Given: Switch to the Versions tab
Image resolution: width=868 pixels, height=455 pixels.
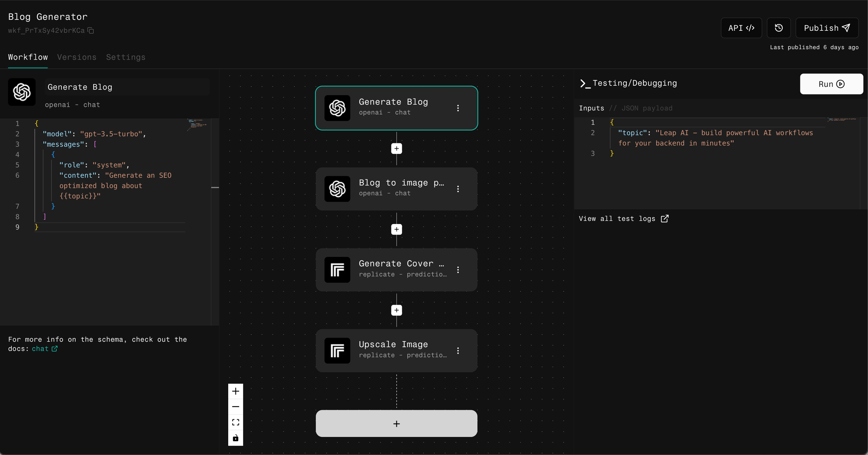Looking at the screenshot, I should tap(77, 57).
